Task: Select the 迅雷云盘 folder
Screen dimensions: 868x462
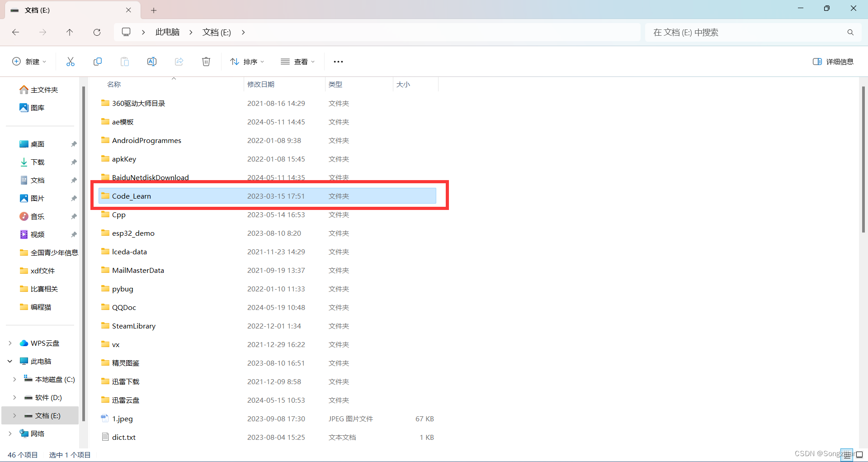Action: pos(267,400)
